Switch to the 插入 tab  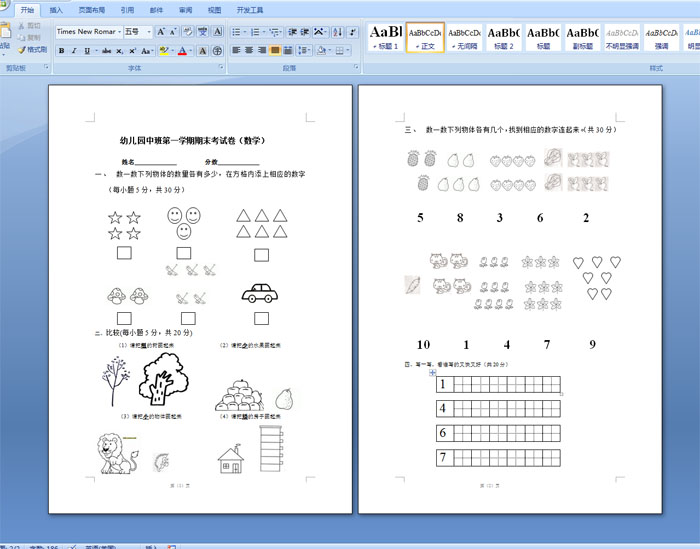point(56,10)
